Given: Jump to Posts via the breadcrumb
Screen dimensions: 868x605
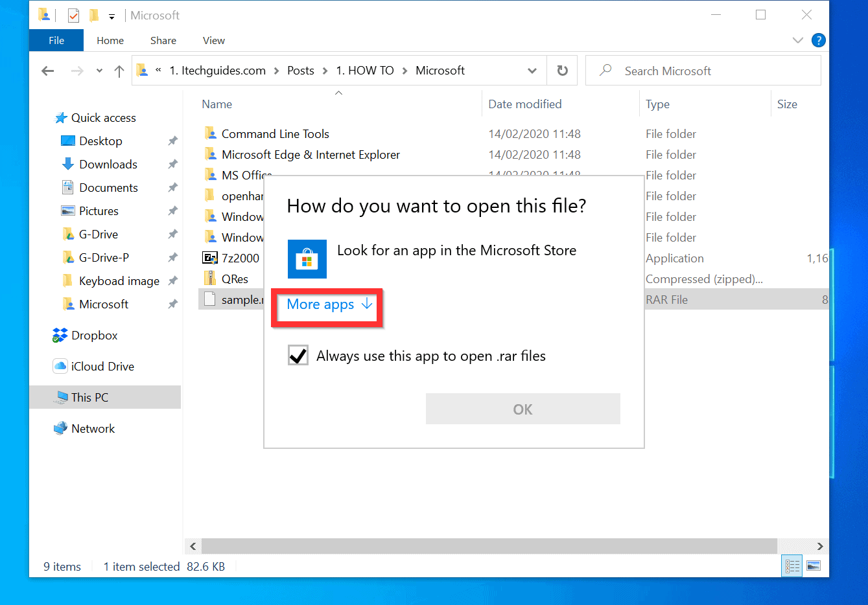Looking at the screenshot, I should 300,70.
